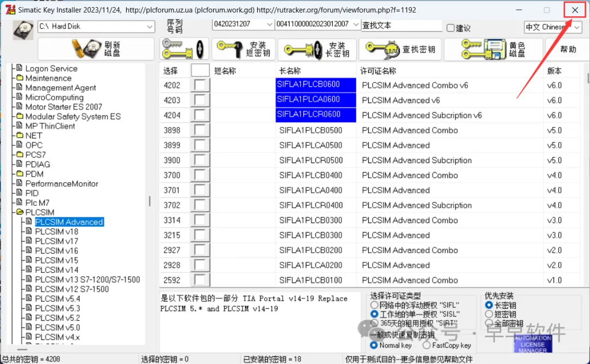Select MicroComputing tree item

(54, 97)
